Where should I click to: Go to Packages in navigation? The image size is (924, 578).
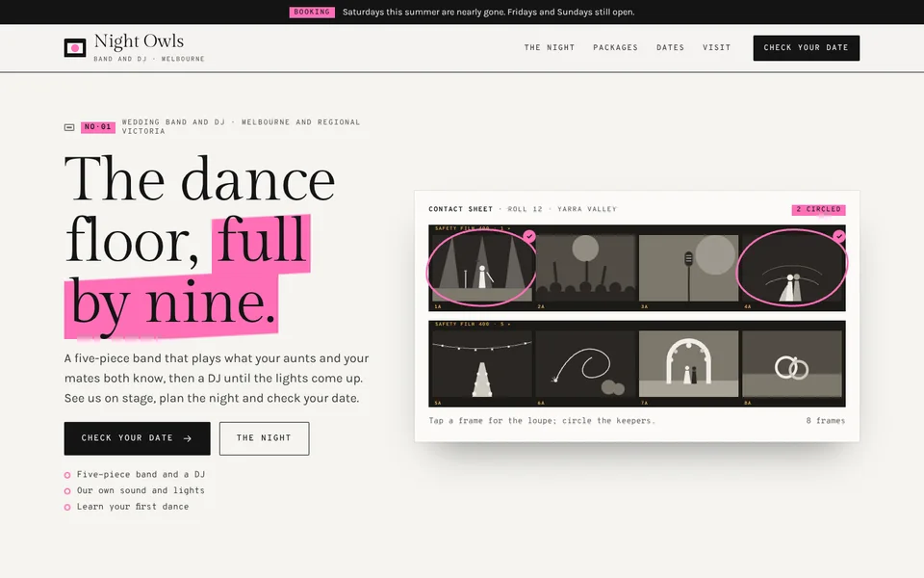[615, 48]
